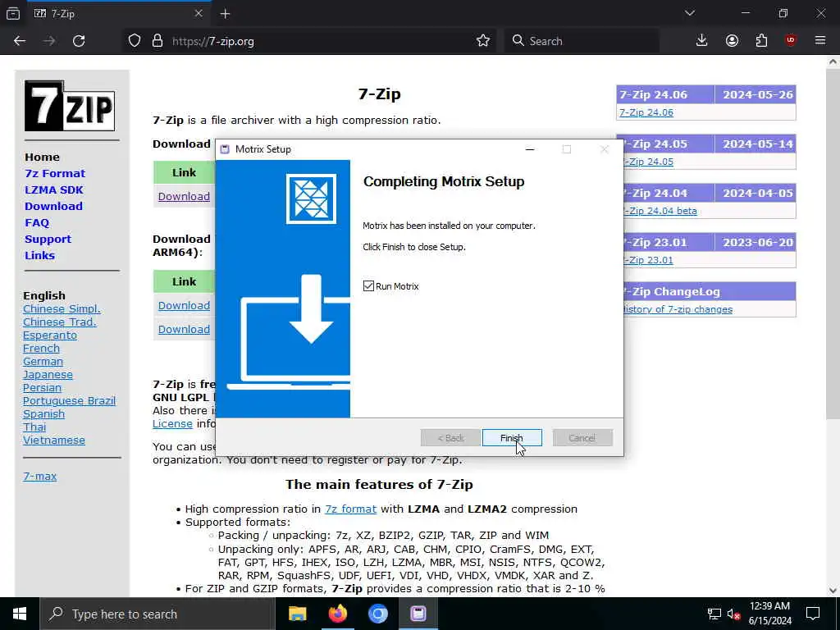Bookmark this page with the star
This screenshot has width=840, height=630.
click(482, 41)
